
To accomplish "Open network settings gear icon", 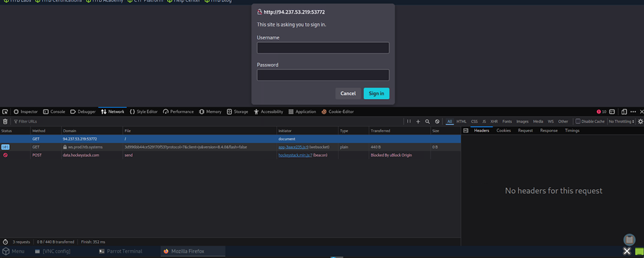I will point(640,121).
